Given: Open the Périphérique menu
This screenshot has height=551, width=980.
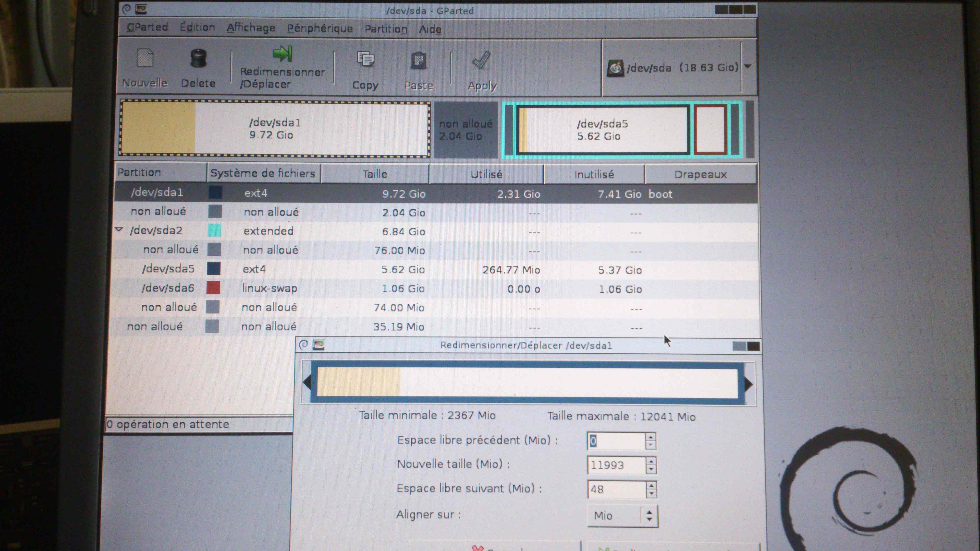Looking at the screenshot, I should (320, 28).
